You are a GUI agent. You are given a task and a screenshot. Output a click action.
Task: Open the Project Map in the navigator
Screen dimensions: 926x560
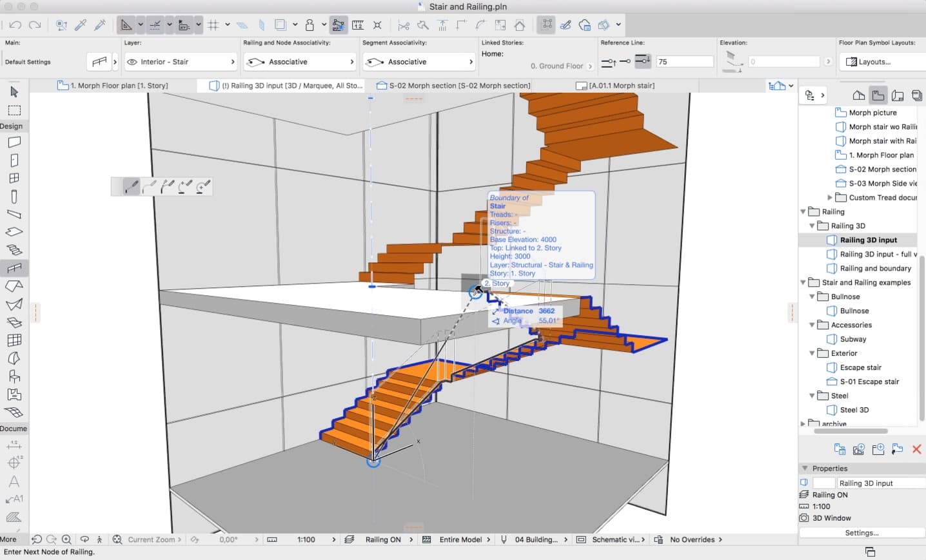pyautogui.click(x=858, y=95)
